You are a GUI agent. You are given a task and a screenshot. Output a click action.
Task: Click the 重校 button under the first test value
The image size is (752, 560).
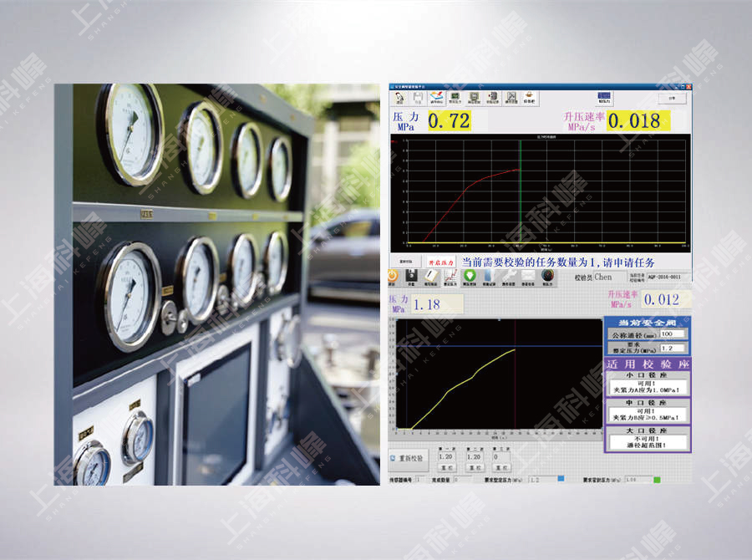tap(446, 468)
